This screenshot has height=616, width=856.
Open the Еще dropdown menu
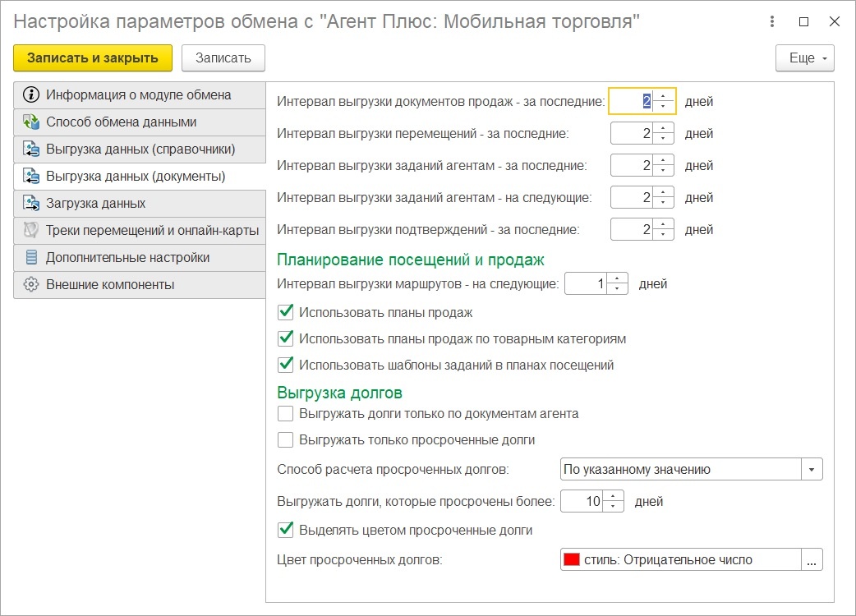coord(805,57)
